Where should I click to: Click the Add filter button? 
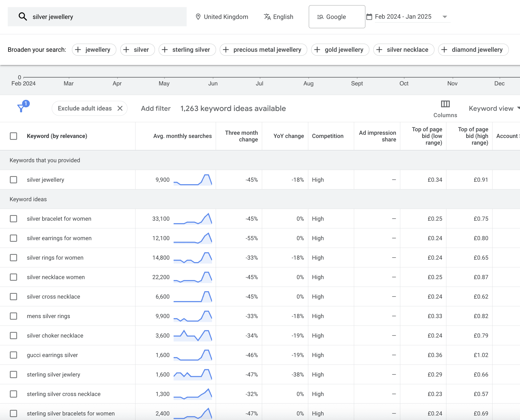(155, 108)
